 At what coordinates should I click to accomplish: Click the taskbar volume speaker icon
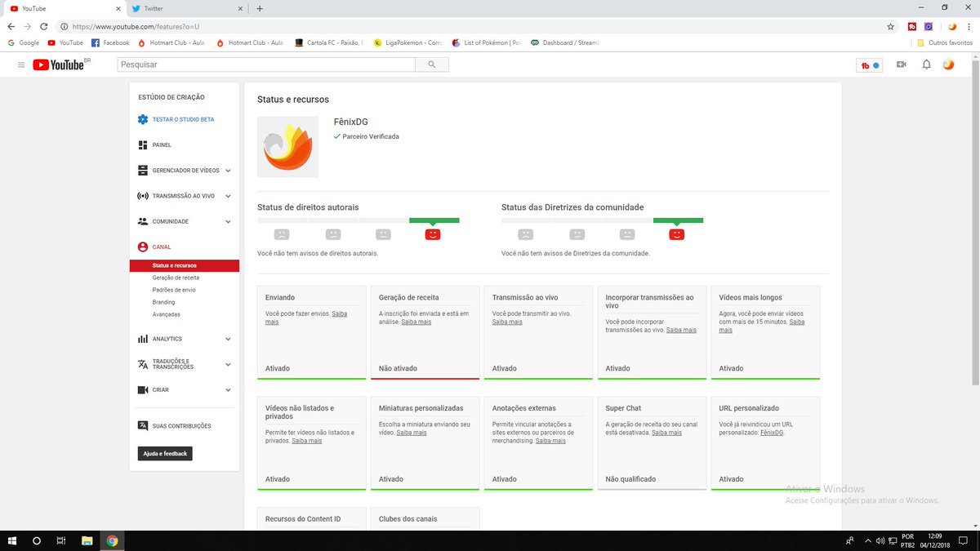[x=879, y=540]
